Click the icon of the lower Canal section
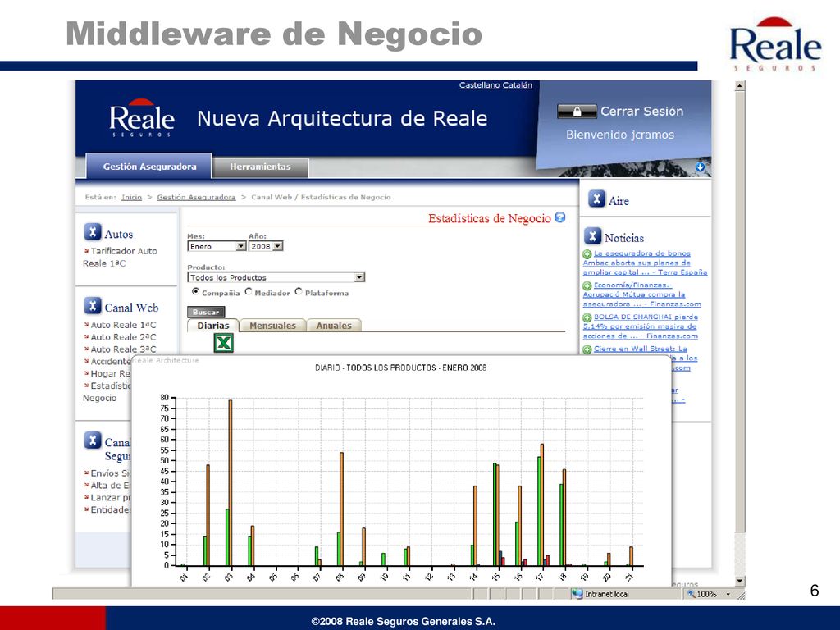 (x=93, y=441)
